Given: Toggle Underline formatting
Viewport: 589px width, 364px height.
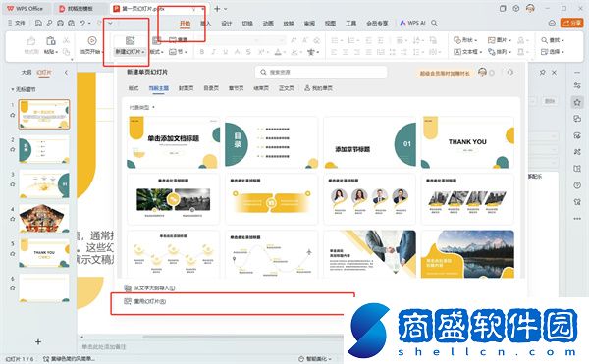Looking at the screenshot, I should (226, 52).
